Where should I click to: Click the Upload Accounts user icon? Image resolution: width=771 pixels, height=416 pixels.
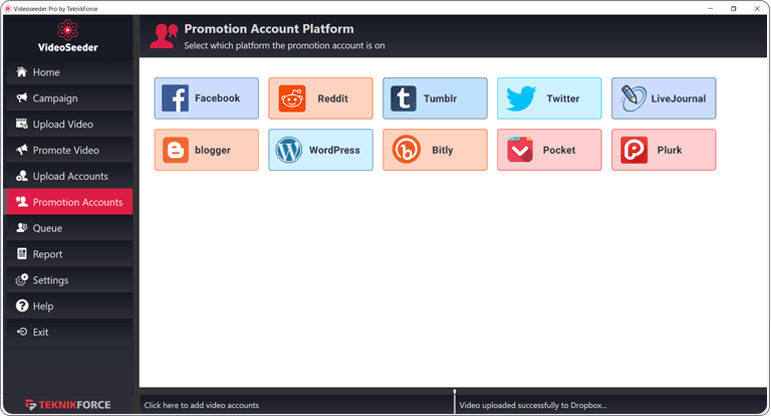point(22,176)
